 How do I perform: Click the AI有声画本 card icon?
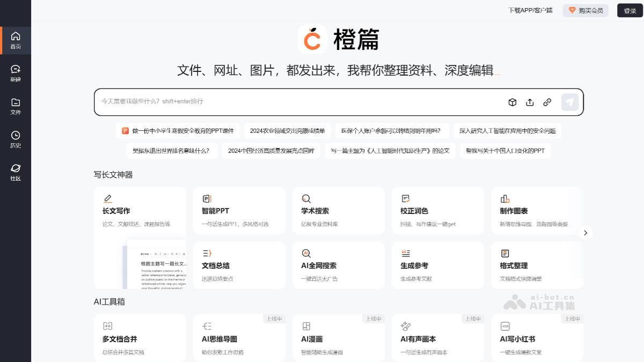click(x=406, y=326)
